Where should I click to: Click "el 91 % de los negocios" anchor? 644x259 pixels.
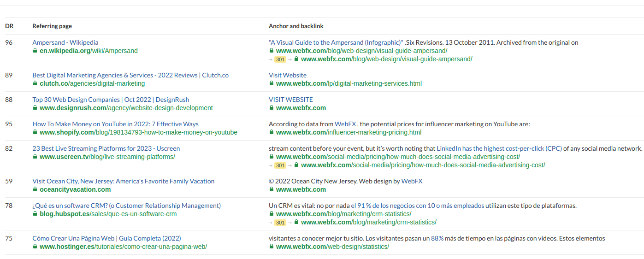418,206
